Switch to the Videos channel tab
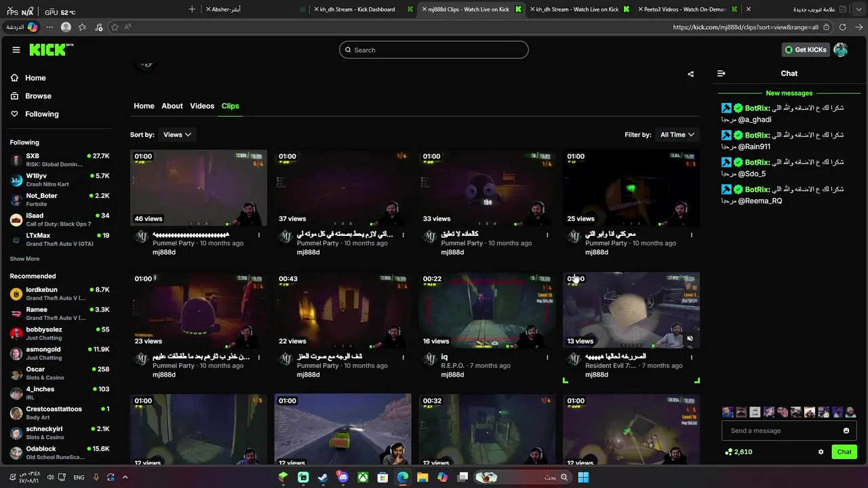 pyautogui.click(x=202, y=106)
